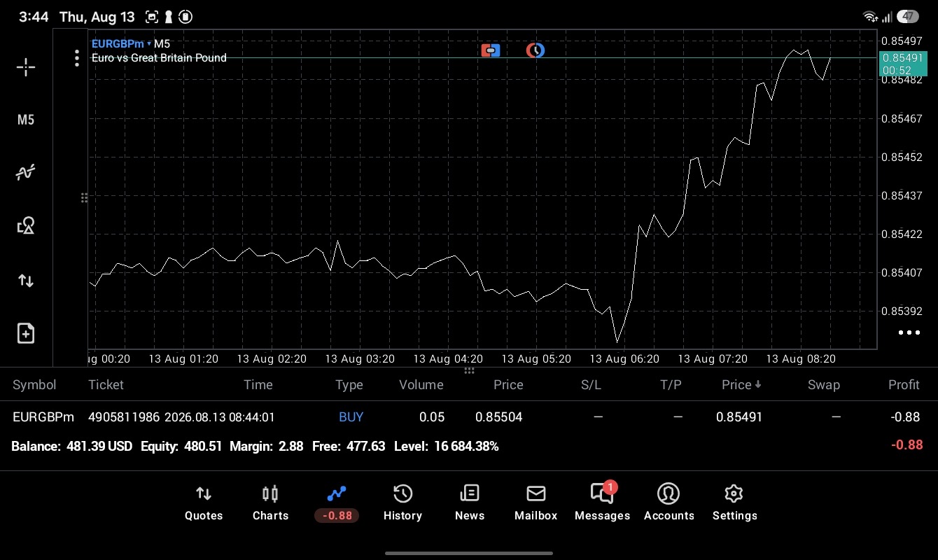Screen dimensions: 938x560
Task: Tap the trade up-down arrows sidebar icon
Action: [x=26, y=281]
